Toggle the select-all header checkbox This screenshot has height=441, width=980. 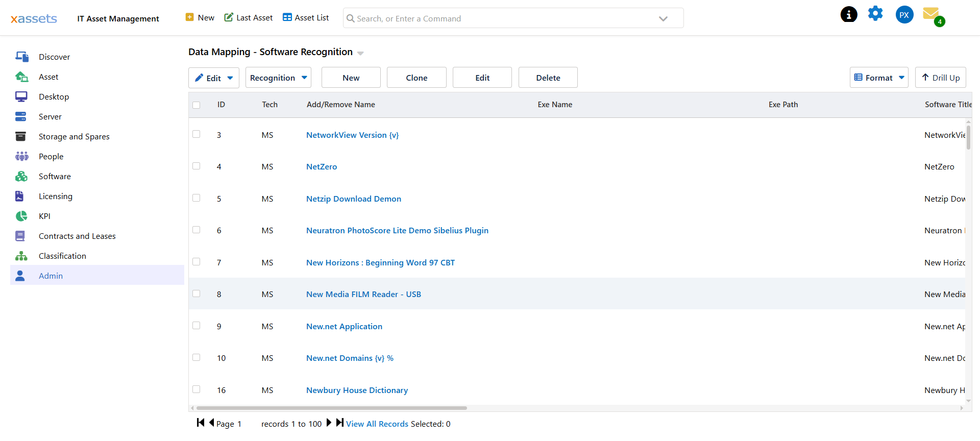[x=197, y=105]
